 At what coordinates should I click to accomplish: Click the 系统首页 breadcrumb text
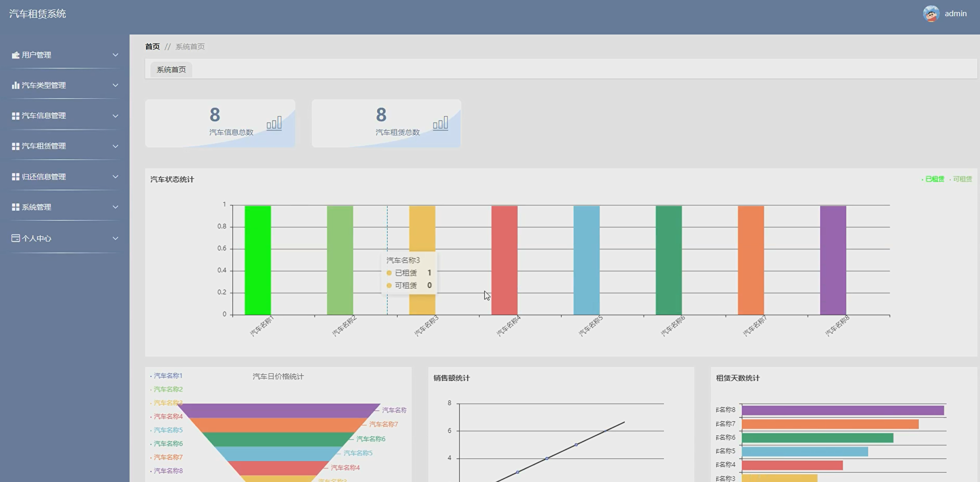point(190,46)
